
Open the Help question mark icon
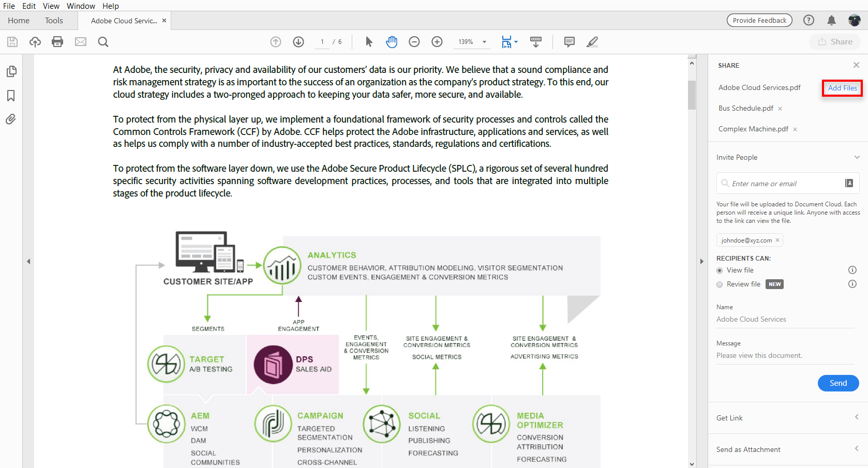pos(809,20)
